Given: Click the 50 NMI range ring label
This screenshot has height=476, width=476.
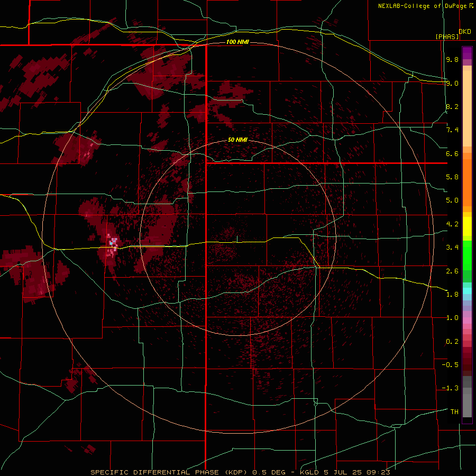Looking at the screenshot, I should coord(237,140).
